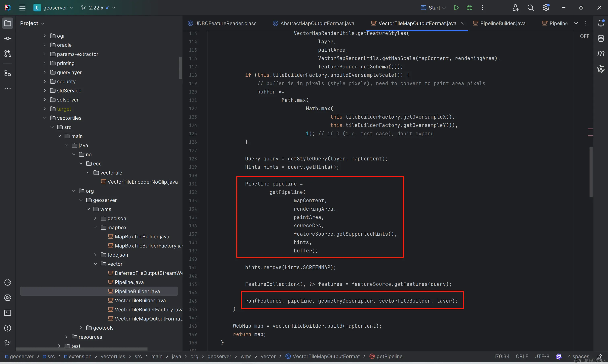Image resolution: width=608 pixels, height=364 pixels.
Task: Change UTF-8 file encoding
Action: pyautogui.click(x=542, y=356)
